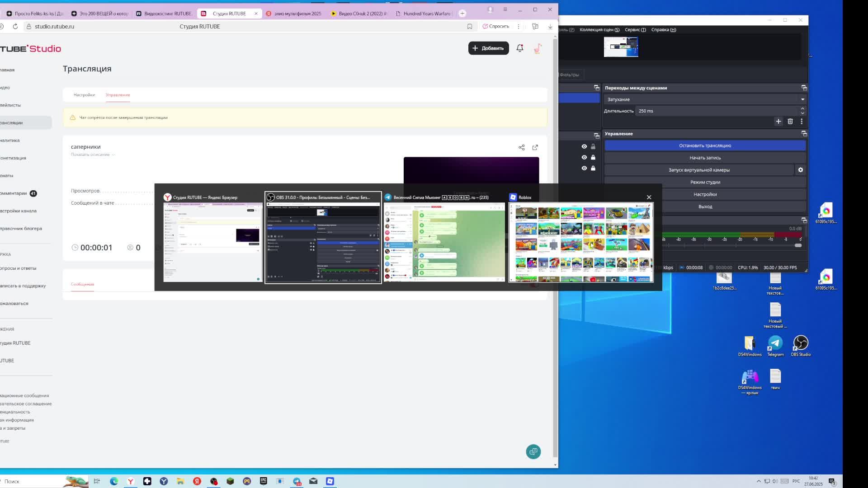The height and width of the screenshot is (488, 868).
Task: Select the Roblox window thumbnail
Action: pos(581,242)
